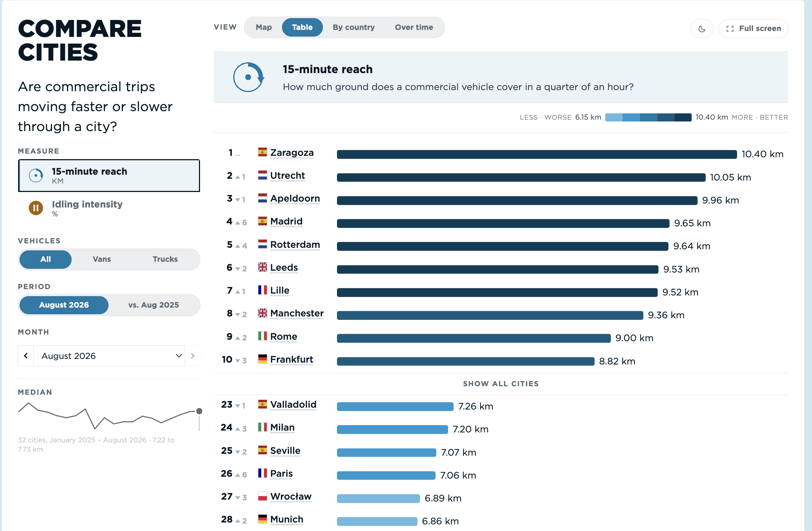Screen dimensions: 812x531
Task: Open the Apeldoorn city link
Action: click(x=295, y=198)
